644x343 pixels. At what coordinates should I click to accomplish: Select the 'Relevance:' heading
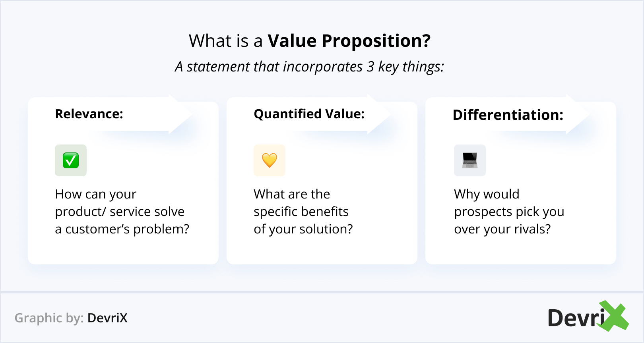(89, 114)
